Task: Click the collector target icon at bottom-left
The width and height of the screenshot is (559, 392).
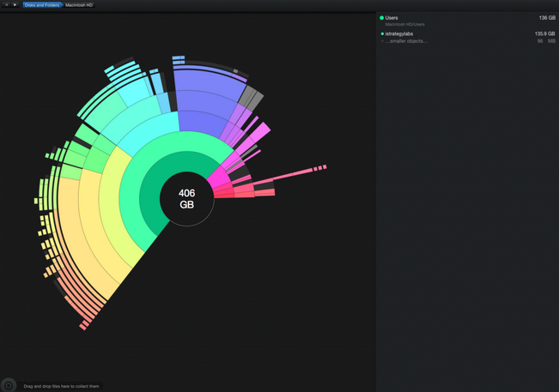Action: tap(9, 385)
